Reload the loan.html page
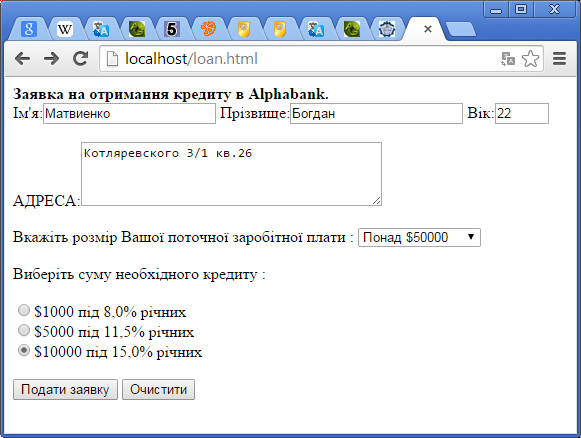The width and height of the screenshot is (581, 438). point(80,58)
